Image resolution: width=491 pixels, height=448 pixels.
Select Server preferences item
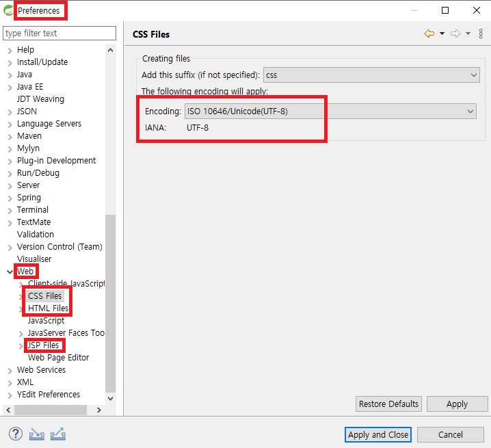point(29,185)
